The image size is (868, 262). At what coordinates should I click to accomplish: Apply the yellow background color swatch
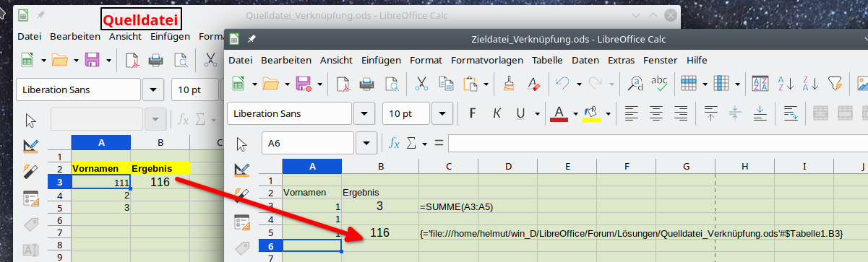point(591,113)
